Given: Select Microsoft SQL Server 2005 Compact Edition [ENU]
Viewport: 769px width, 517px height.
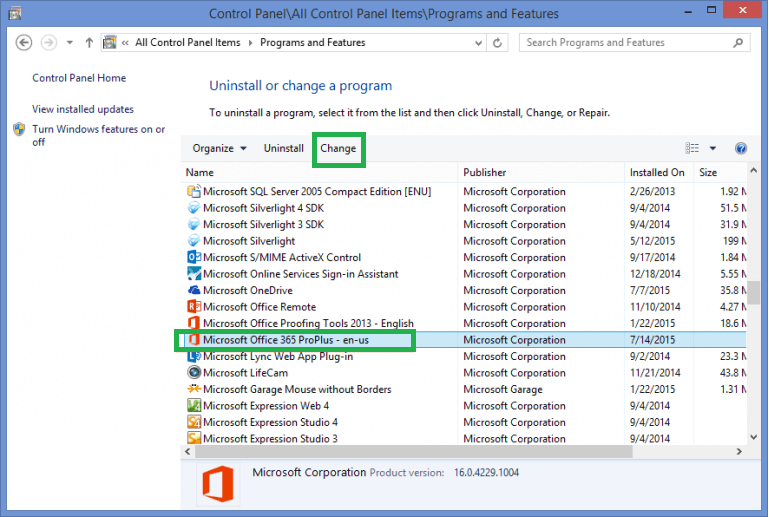Looking at the screenshot, I should [x=317, y=191].
